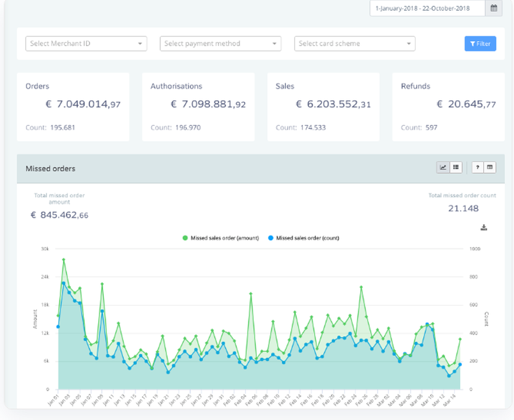Viewport: 514px width, 420px height.
Task: Toggle the Missed sales order (amount) series
Action: pyautogui.click(x=221, y=238)
